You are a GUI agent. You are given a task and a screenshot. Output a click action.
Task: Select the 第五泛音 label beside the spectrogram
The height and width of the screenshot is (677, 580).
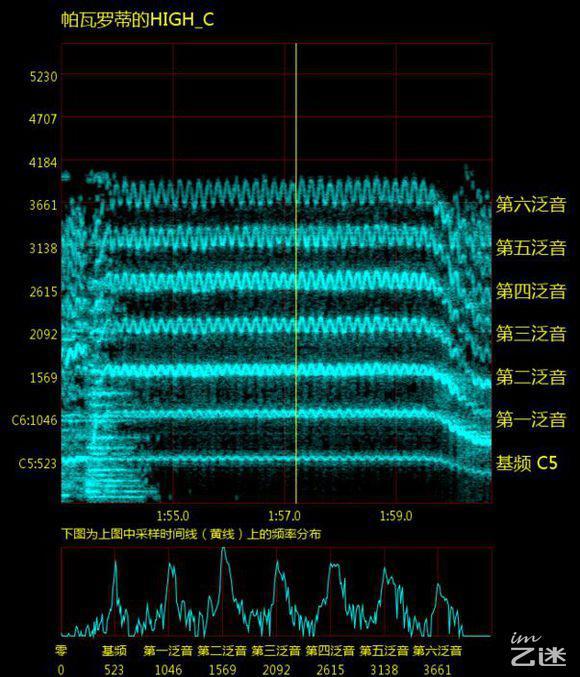(x=531, y=247)
